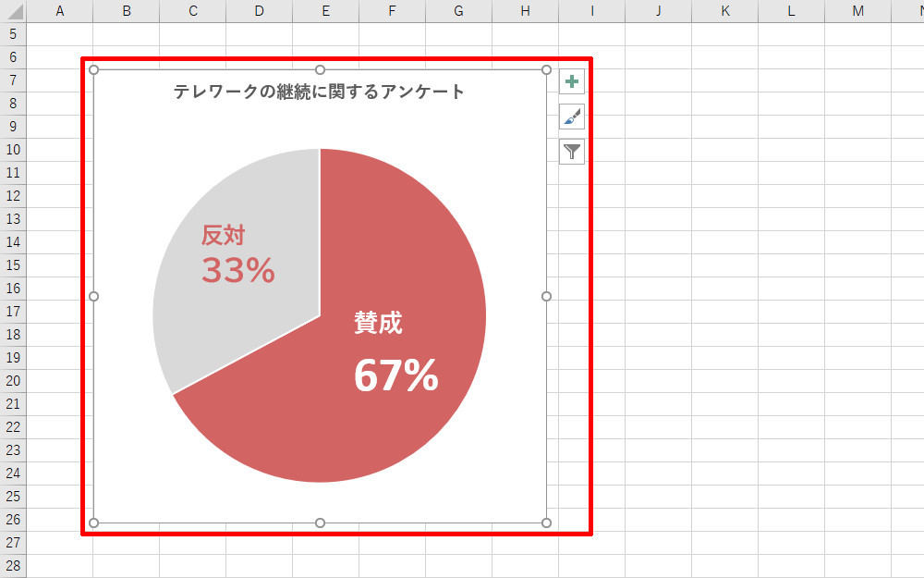Select row 20 header
The width and height of the screenshot is (924, 578).
pyautogui.click(x=13, y=381)
